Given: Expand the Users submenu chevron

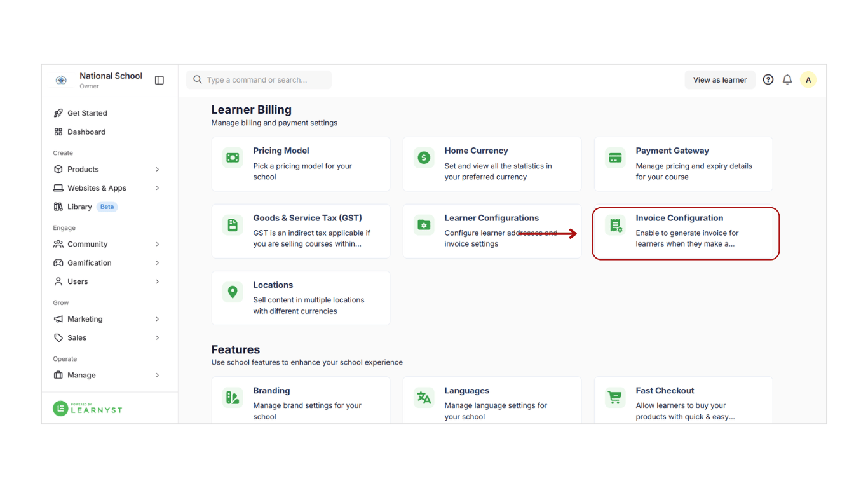Looking at the screenshot, I should pos(158,281).
